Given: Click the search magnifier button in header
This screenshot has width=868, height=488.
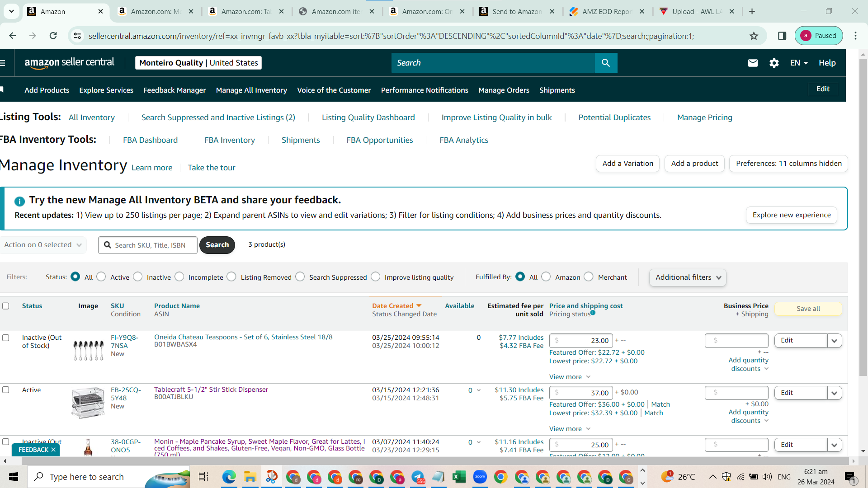Looking at the screenshot, I should (x=606, y=63).
